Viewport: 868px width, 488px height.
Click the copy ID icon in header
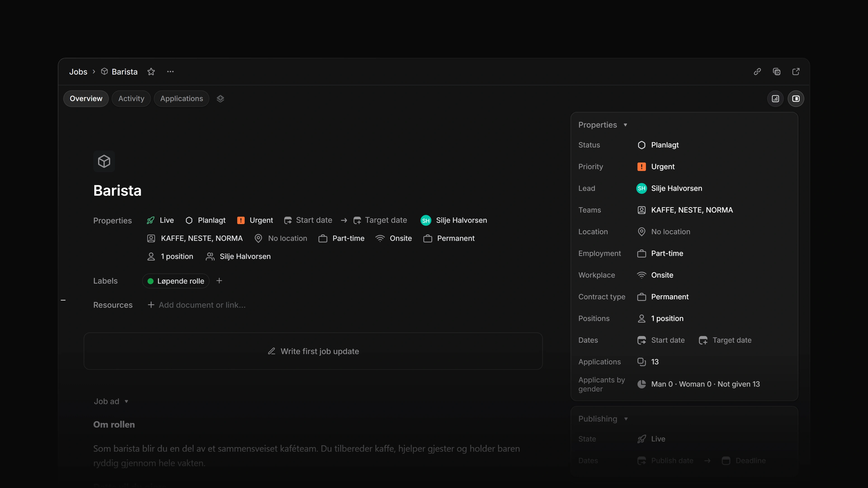[x=777, y=72]
